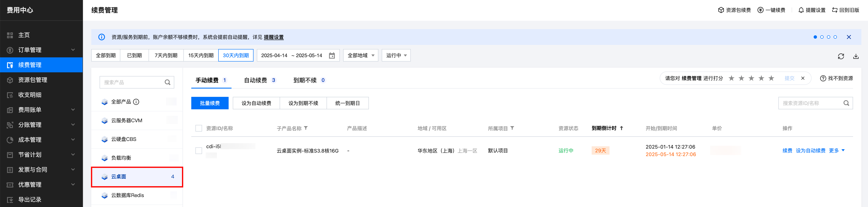This screenshot has width=868, height=207.
Task: Expand the 费用账单 menu chevron
Action: point(73,110)
